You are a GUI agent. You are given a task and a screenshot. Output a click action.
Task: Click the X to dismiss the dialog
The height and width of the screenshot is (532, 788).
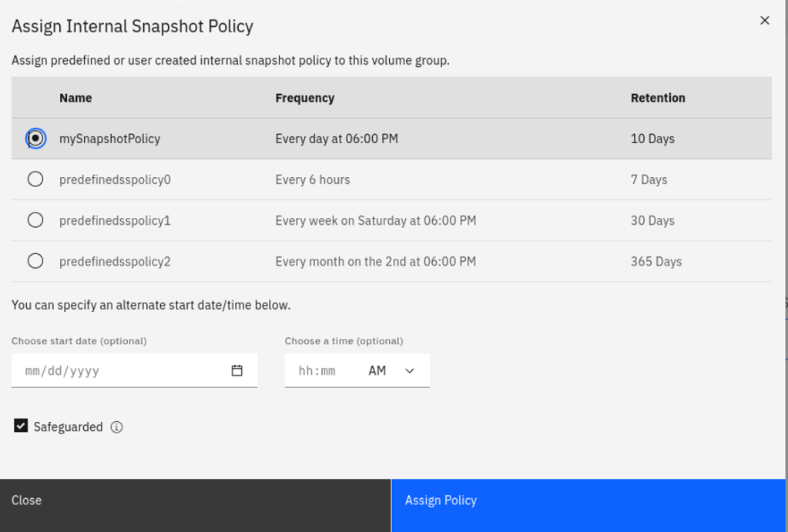click(x=764, y=21)
